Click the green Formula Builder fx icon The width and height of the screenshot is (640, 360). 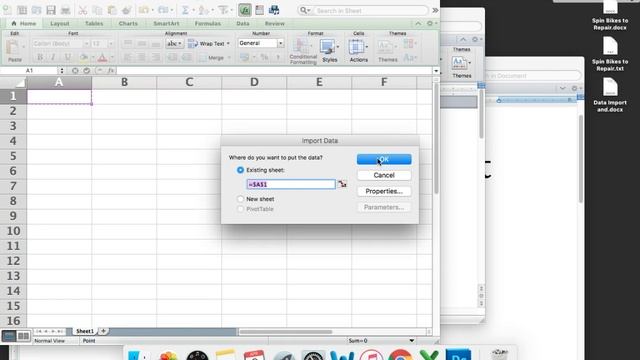click(245, 10)
